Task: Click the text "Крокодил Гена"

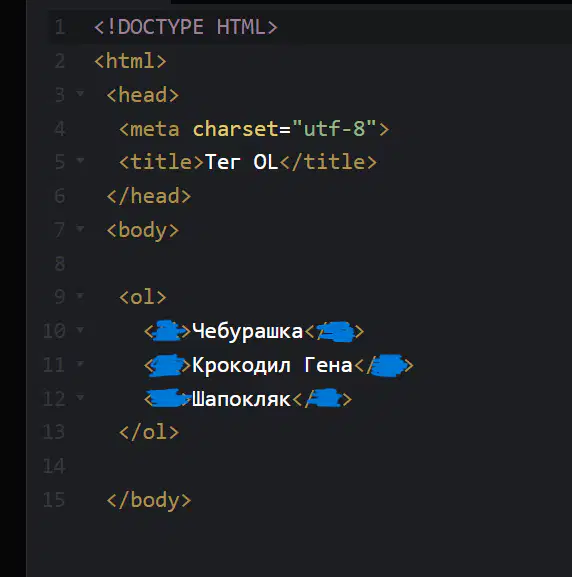Action: (272, 365)
